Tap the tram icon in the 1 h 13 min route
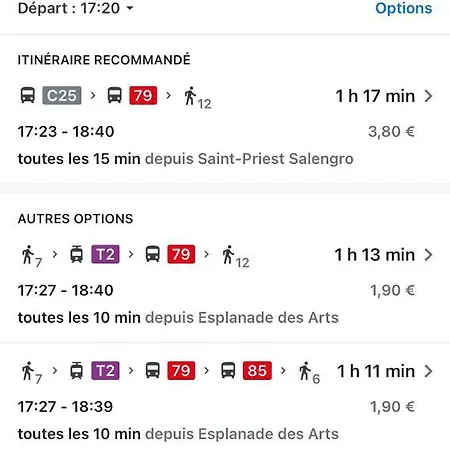This screenshot has height=450, width=450. point(76,254)
